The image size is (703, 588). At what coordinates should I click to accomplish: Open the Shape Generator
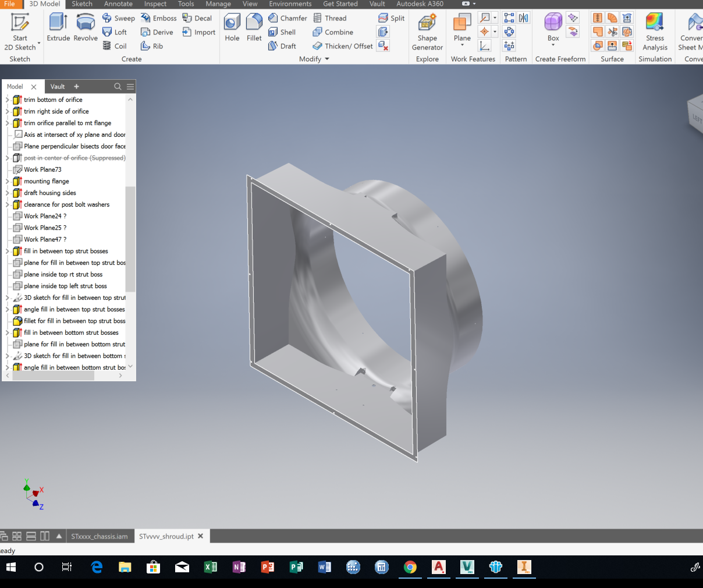pos(427,32)
